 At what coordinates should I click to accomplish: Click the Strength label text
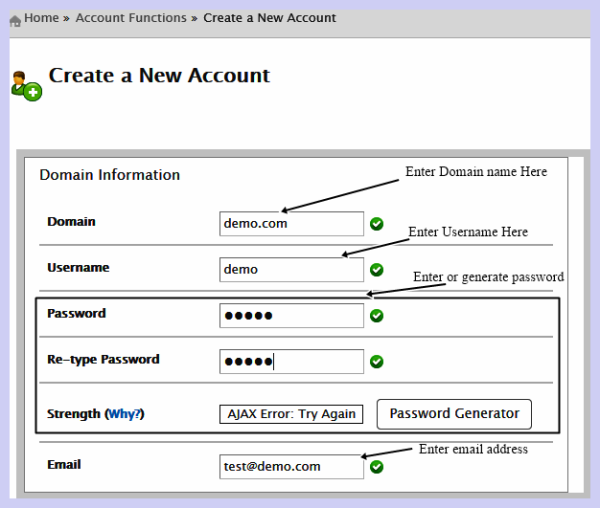point(74,414)
